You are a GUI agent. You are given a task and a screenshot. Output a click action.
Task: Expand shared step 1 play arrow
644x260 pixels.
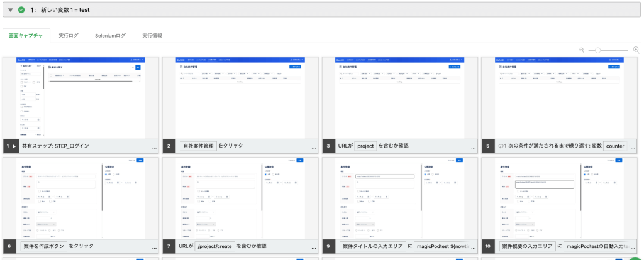pos(14,146)
